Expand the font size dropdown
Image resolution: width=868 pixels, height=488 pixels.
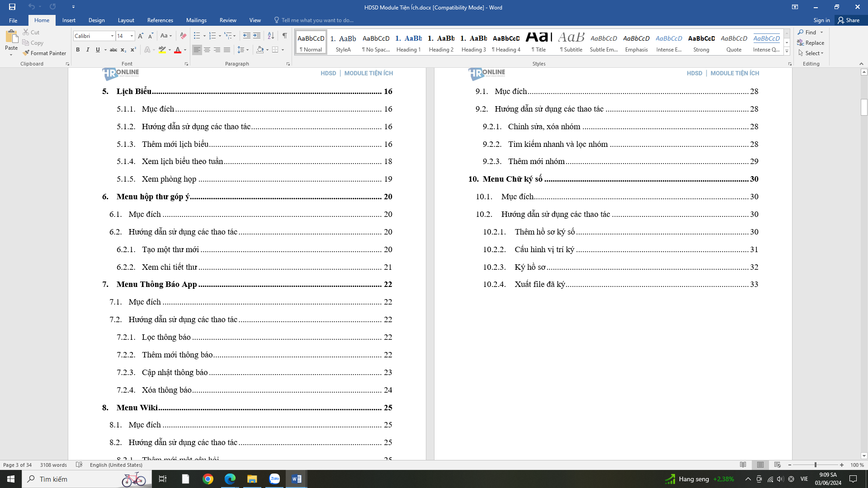click(x=132, y=36)
